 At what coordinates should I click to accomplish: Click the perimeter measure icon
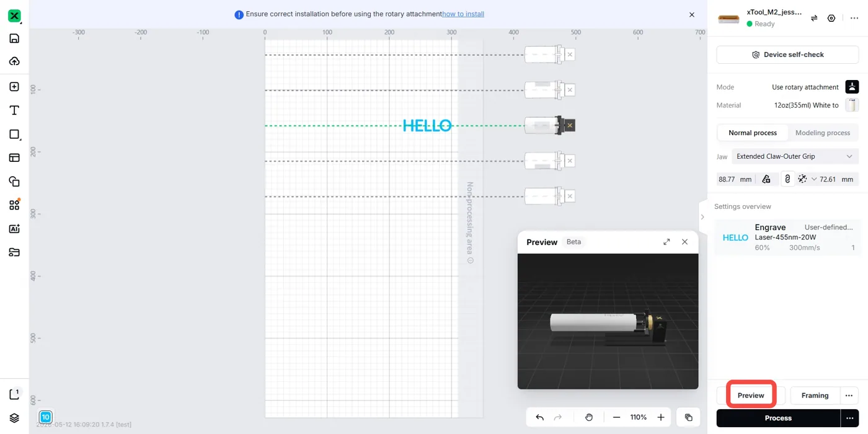coord(766,179)
